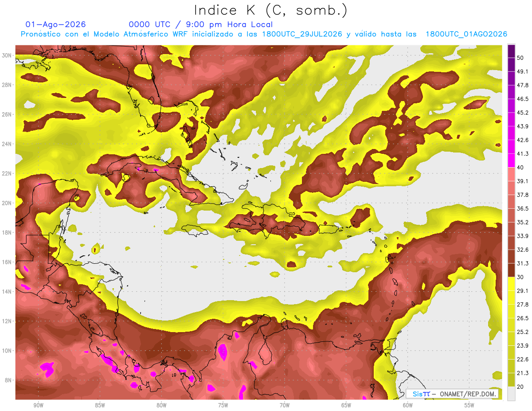This screenshot has height=411, width=532.
Task: Click legend value '49.1'
Action: point(522,71)
